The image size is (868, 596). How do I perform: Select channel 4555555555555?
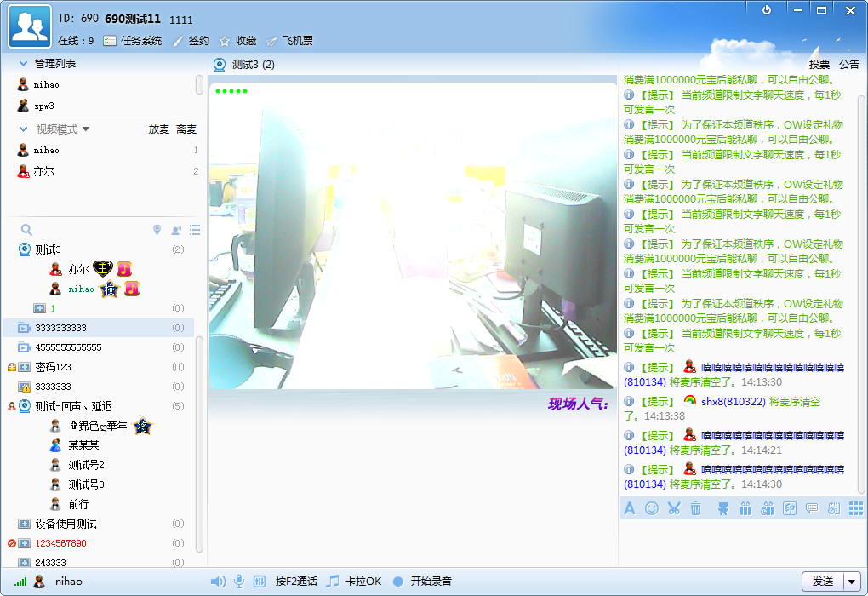tap(68, 347)
